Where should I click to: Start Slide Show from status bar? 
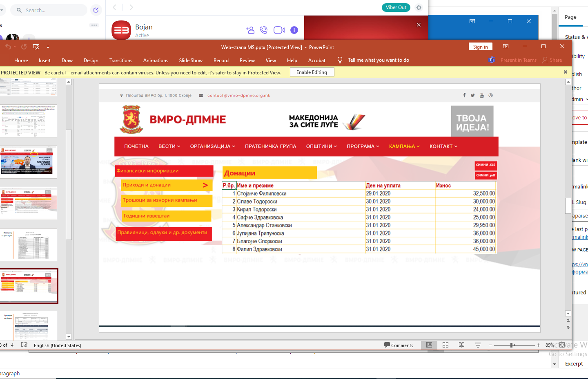[x=478, y=345]
